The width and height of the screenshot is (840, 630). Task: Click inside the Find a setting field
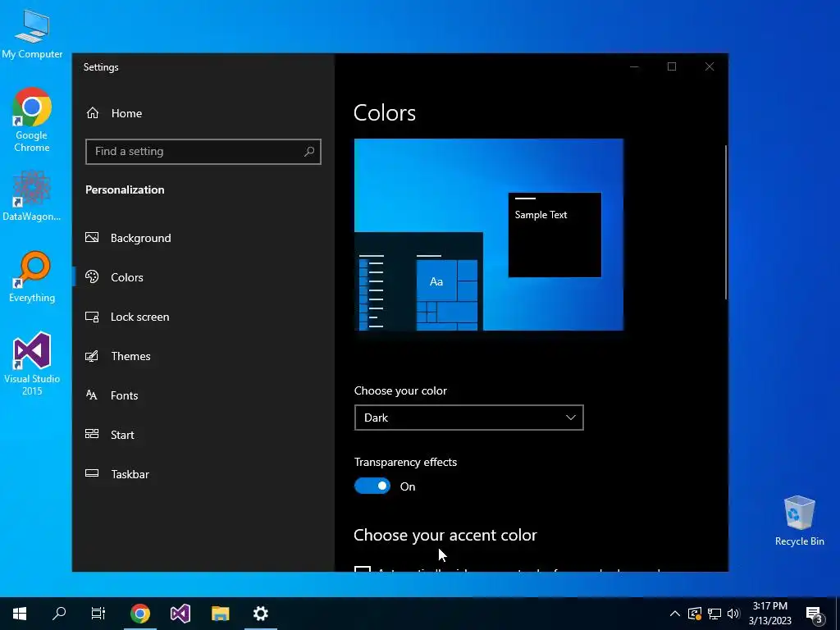(x=203, y=152)
